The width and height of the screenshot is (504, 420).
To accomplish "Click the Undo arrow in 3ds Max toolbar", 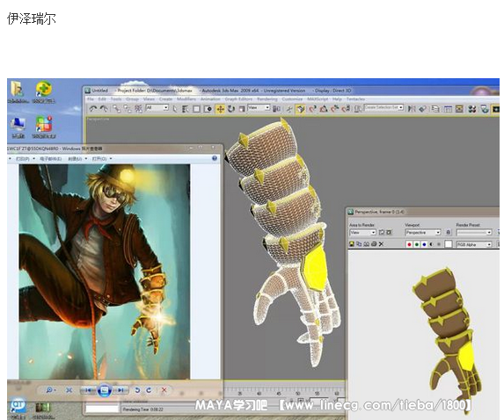I will click(x=93, y=109).
